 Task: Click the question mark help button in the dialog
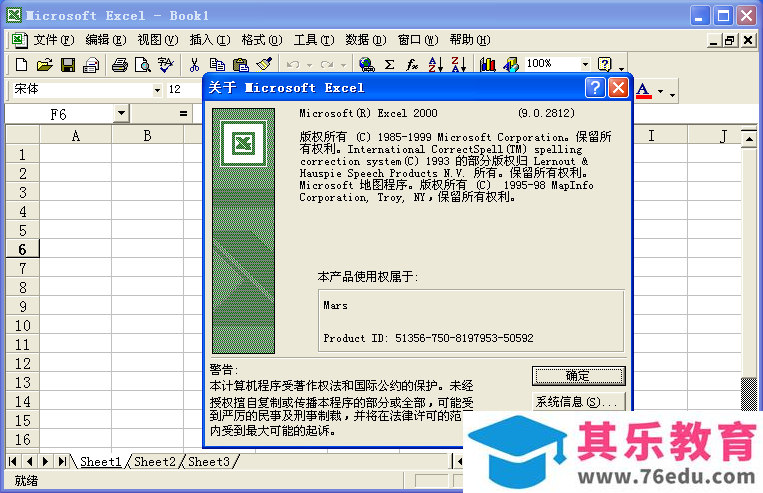[x=595, y=88]
